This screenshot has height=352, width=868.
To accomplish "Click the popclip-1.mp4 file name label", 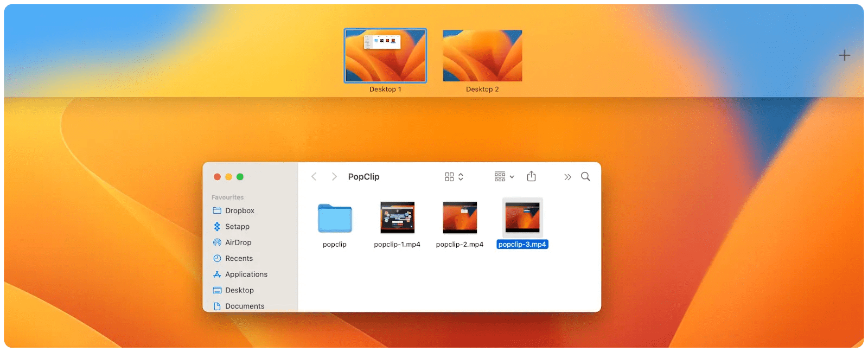I will coord(397,245).
